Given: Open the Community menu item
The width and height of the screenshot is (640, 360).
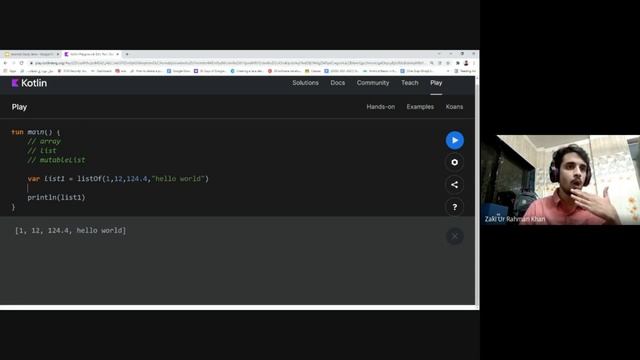Looking at the screenshot, I should [x=373, y=83].
